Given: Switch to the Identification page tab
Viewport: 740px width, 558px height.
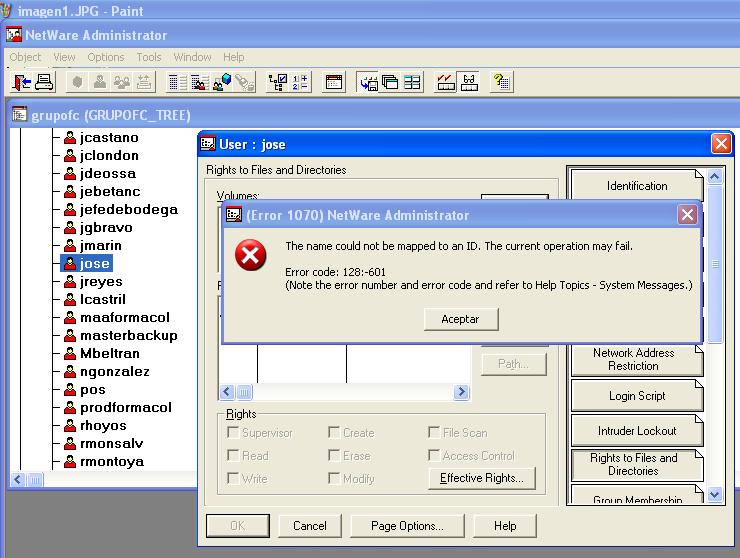Looking at the screenshot, I should pos(637,186).
